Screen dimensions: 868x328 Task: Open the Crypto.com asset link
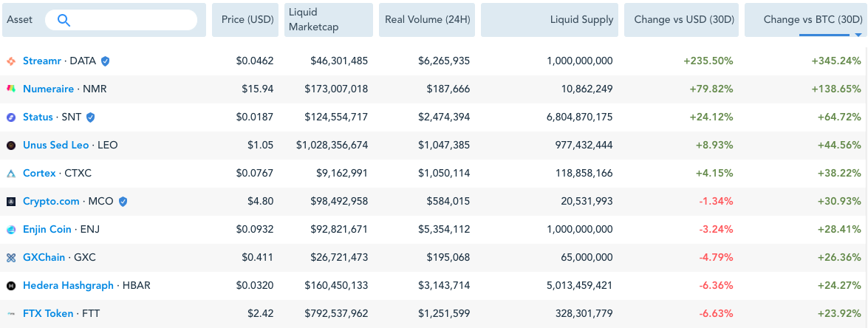pos(51,202)
